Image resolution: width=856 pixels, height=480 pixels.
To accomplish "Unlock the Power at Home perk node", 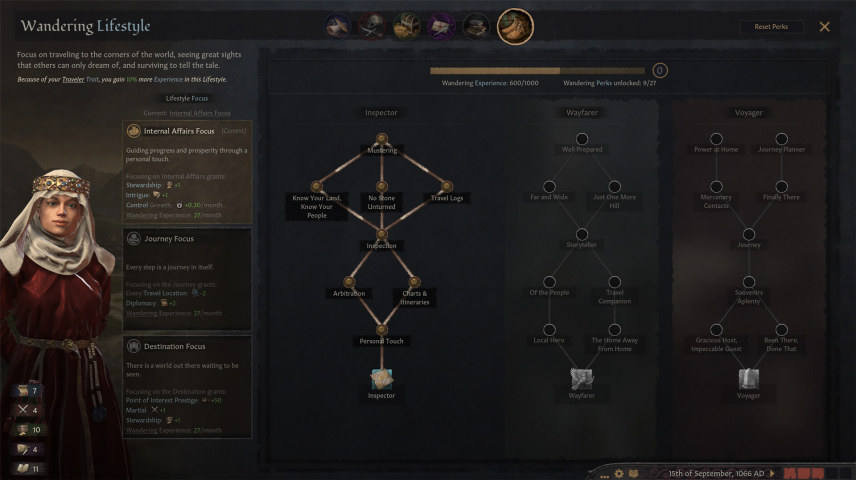I will pyautogui.click(x=716, y=139).
